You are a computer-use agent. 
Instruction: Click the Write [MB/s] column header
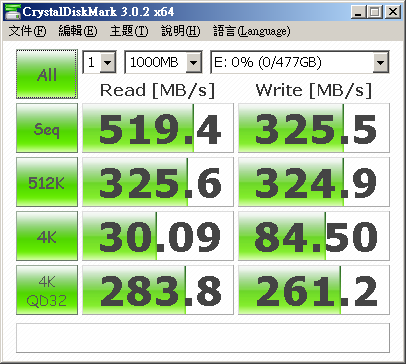click(x=314, y=90)
